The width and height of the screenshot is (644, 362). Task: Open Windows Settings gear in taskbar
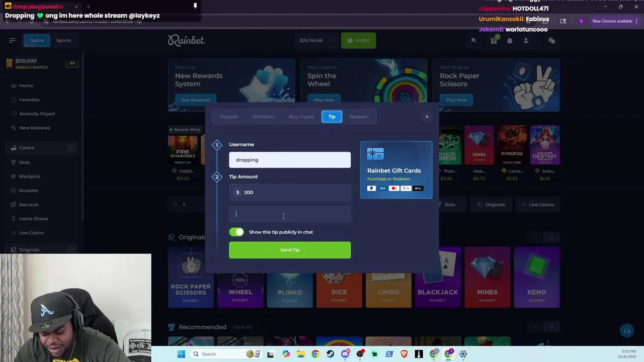tap(463, 354)
